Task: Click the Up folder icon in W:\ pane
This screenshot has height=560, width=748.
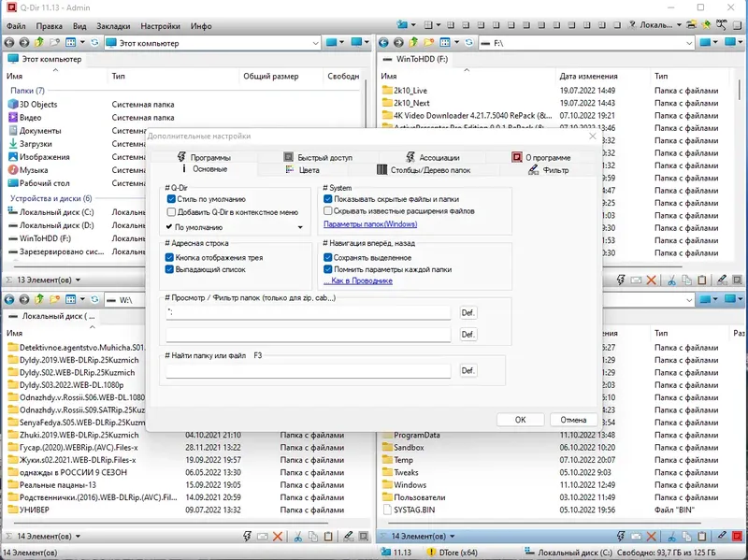Action: click(x=39, y=299)
